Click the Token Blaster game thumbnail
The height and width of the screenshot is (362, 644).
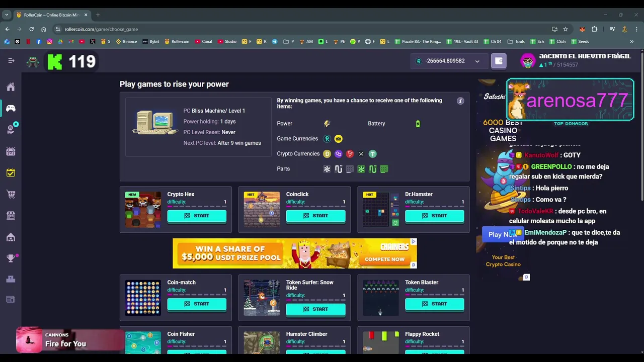(381, 298)
